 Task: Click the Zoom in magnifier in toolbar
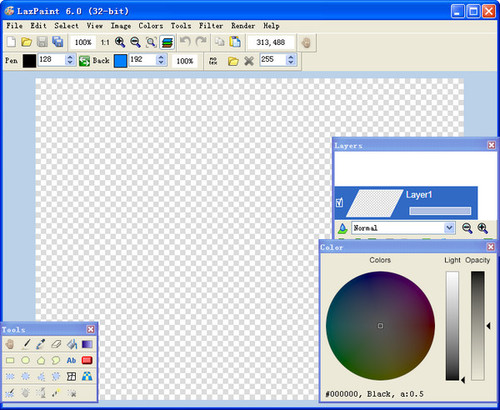(120, 42)
